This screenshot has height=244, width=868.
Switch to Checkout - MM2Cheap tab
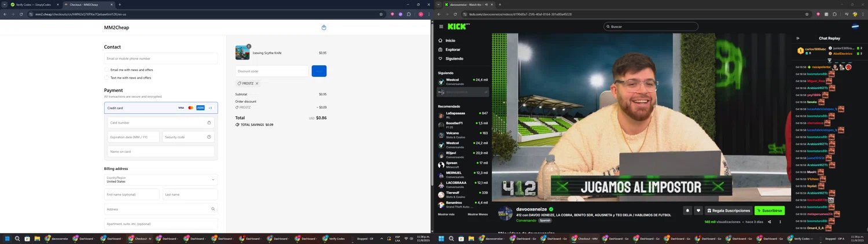89,5
